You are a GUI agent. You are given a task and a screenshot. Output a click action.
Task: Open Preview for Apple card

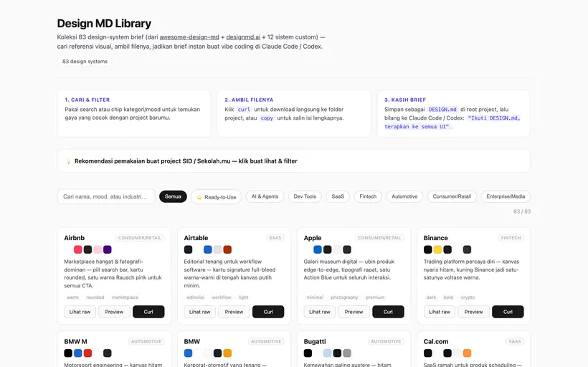354,312
